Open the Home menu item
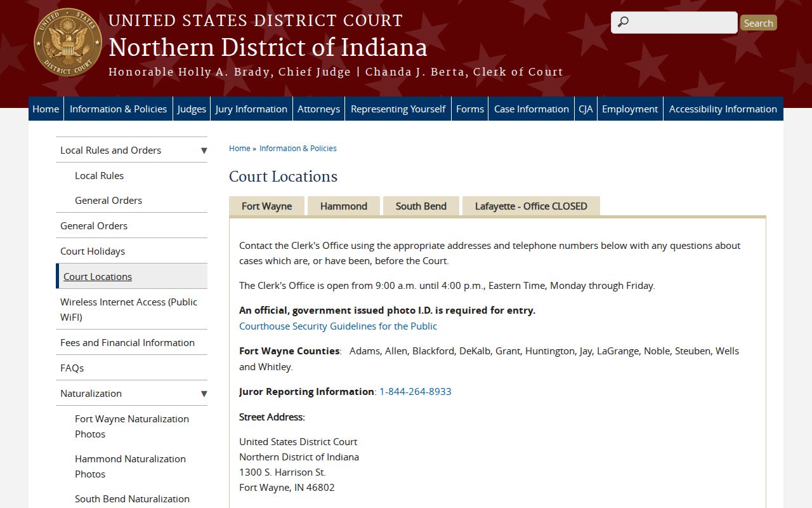The width and height of the screenshot is (812, 508). [46, 109]
